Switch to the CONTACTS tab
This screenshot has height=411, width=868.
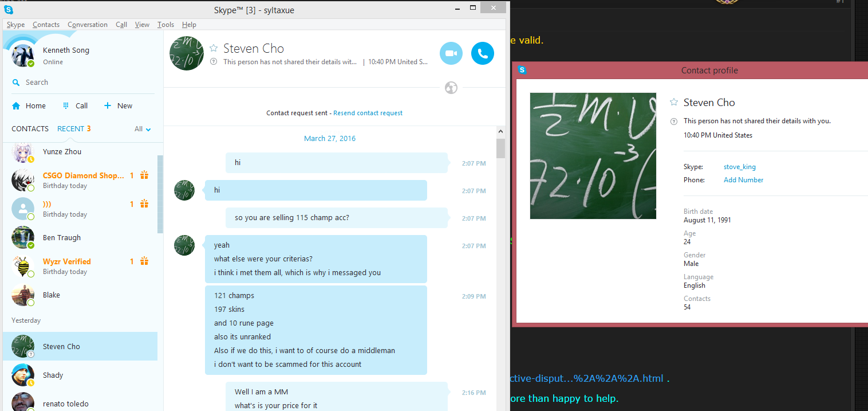click(x=30, y=129)
